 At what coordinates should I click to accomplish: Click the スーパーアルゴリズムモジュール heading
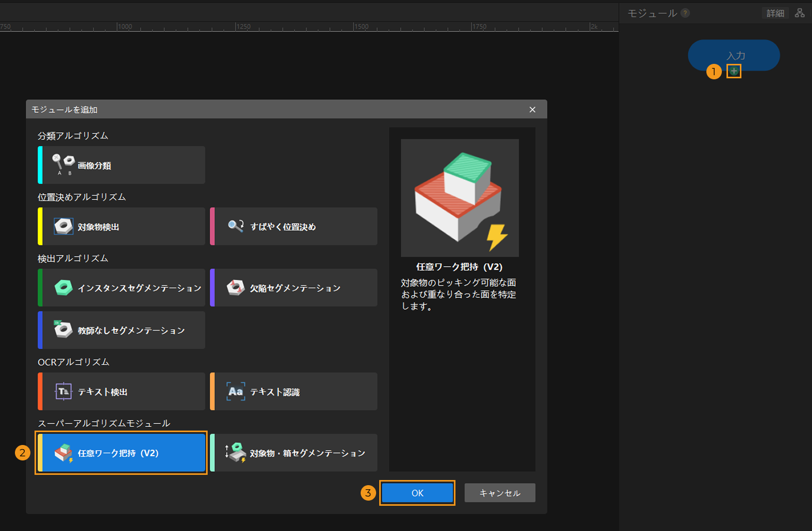tap(104, 423)
